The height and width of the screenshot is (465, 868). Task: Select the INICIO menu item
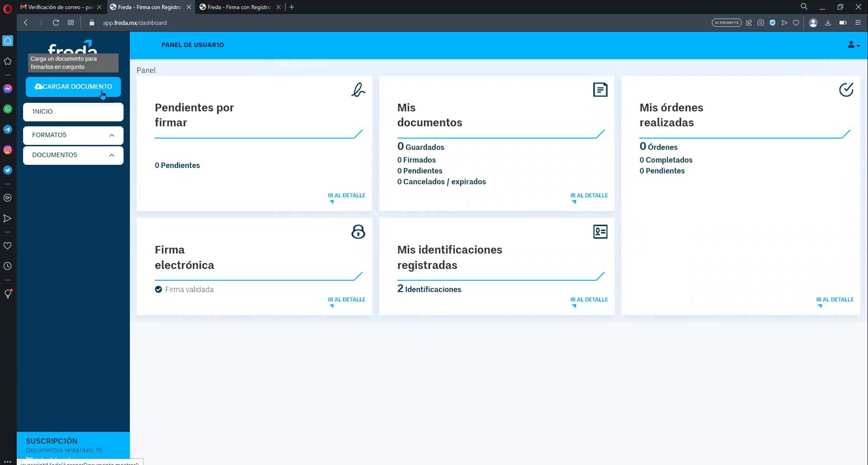[x=73, y=112]
